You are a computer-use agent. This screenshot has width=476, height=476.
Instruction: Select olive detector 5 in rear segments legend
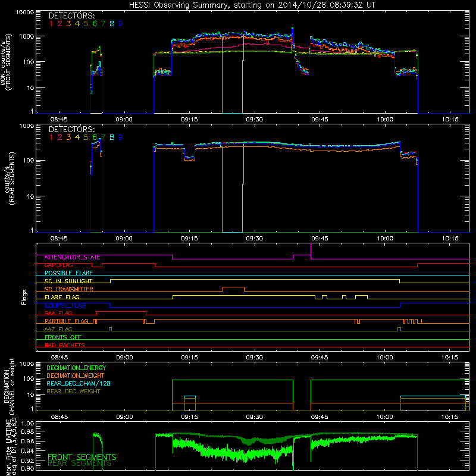point(86,137)
